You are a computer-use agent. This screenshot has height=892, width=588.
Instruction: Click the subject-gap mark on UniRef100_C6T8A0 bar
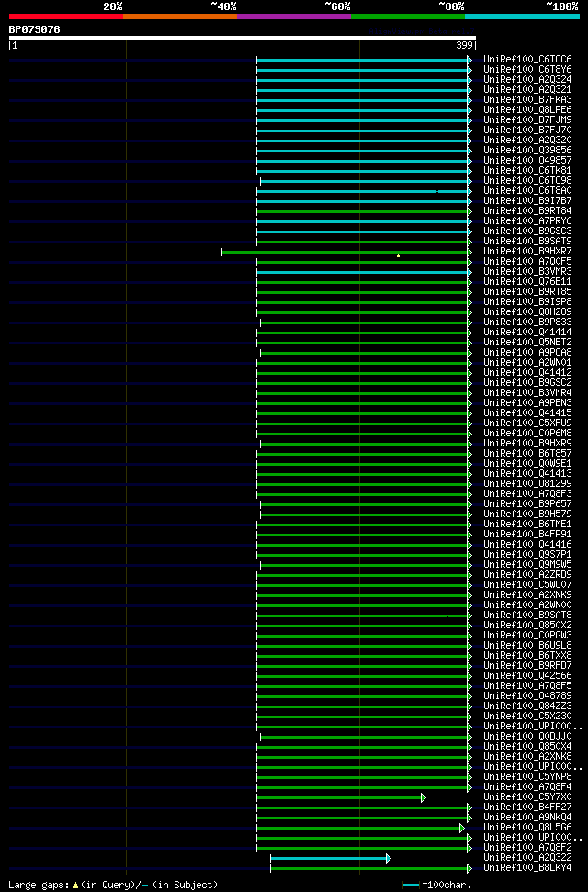click(436, 191)
